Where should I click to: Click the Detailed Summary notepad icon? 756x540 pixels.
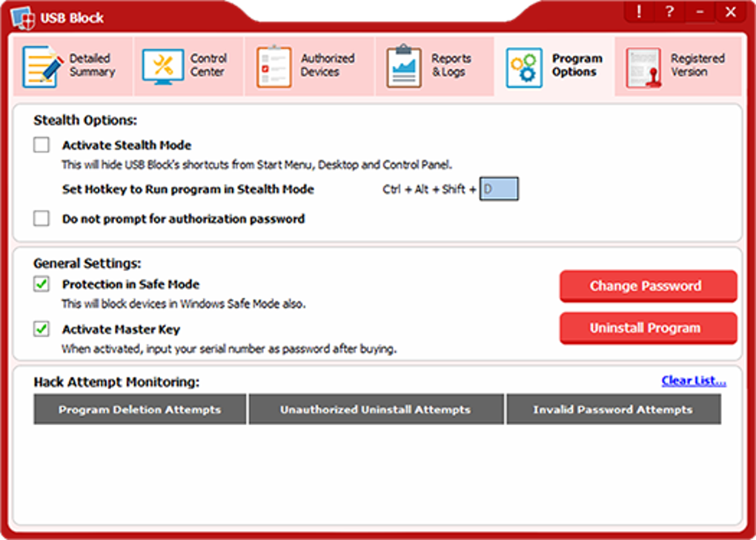pos(42,67)
